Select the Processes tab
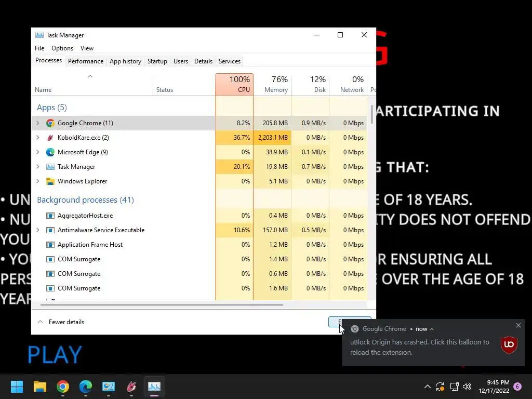This screenshot has height=399, width=532. [48, 60]
